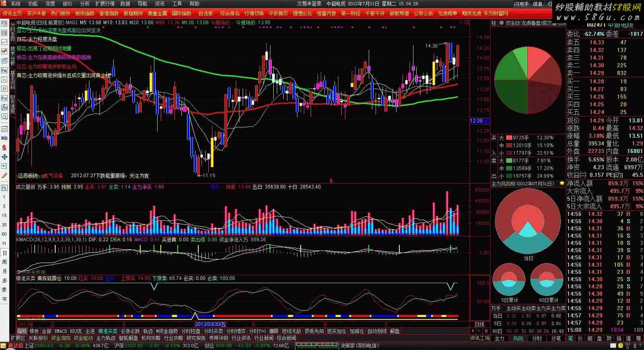This screenshot has width=644, height=350.
Task: Select the blue four-way move arrows icon
Action: pyautogui.click(x=4, y=157)
